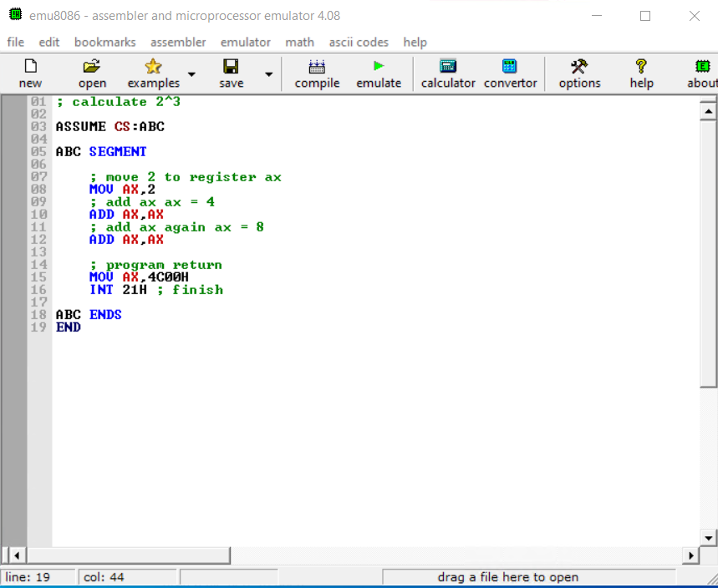Click the vertical scrollbar down arrow

708,538
